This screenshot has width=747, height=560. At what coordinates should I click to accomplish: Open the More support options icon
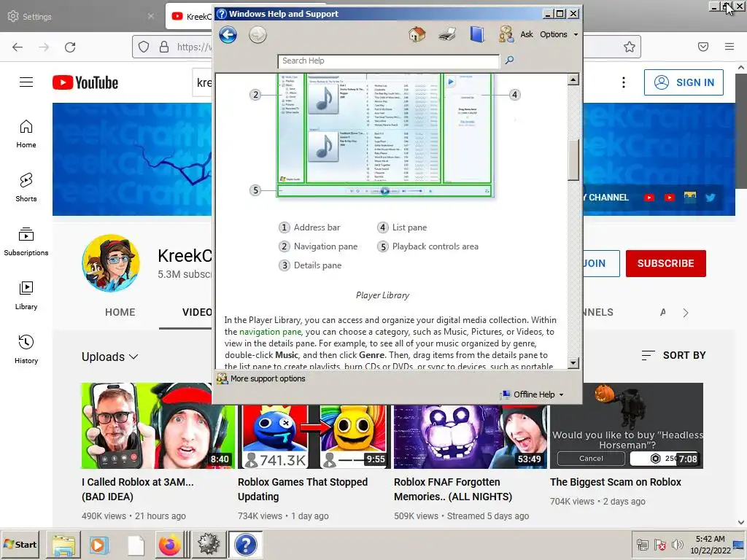pos(222,378)
